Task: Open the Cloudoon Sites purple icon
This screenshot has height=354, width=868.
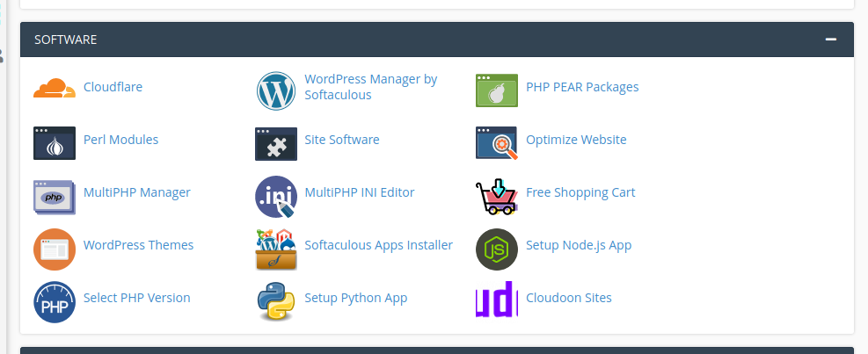Action: click(497, 300)
